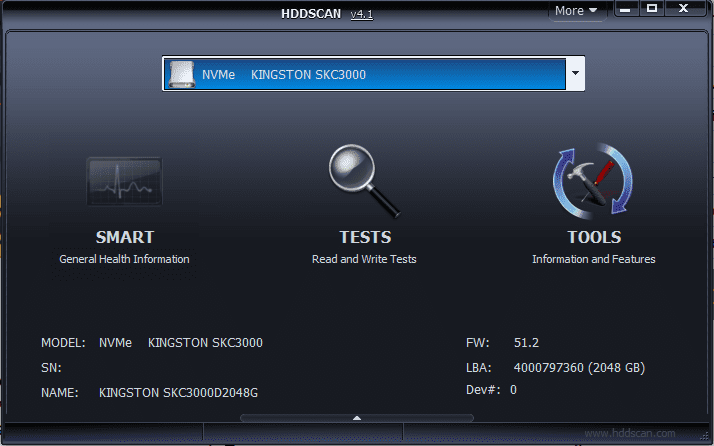Open the www.hddscan.com website link
Viewport: 714px width, 446px height.
coord(630,433)
